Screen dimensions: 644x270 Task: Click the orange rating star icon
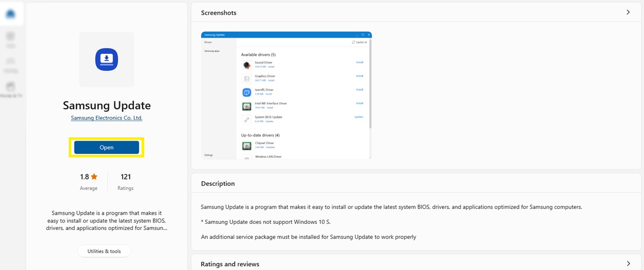tap(94, 177)
